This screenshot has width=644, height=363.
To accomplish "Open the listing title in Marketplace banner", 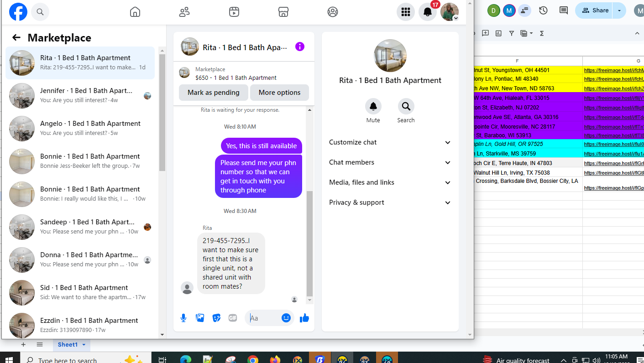I will [x=236, y=78].
